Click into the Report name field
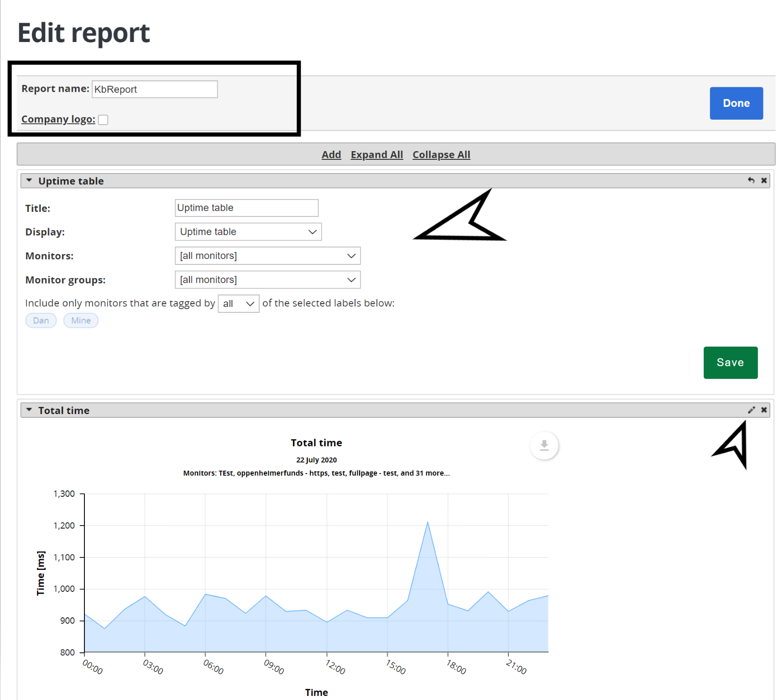The width and height of the screenshot is (784, 700). point(155,89)
